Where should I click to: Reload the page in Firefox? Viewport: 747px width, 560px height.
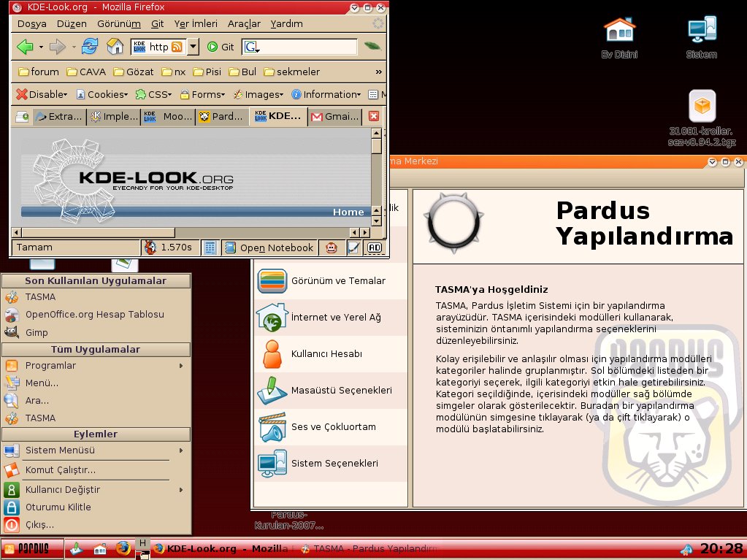pos(90,46)
